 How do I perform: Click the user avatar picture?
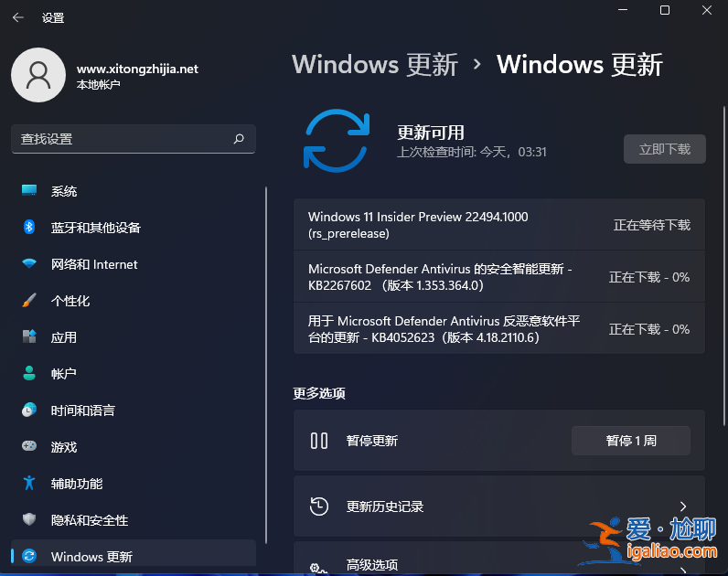(38, 75)
